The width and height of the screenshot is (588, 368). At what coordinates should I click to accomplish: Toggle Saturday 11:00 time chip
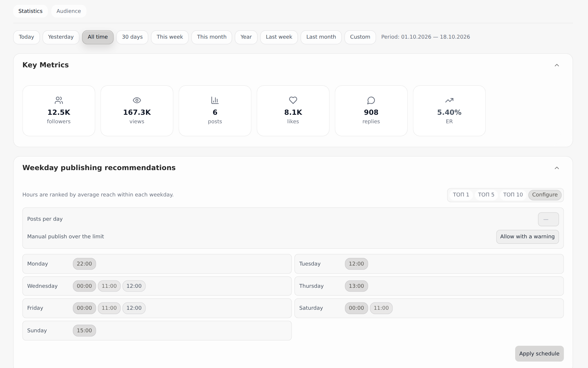(381, 308)
